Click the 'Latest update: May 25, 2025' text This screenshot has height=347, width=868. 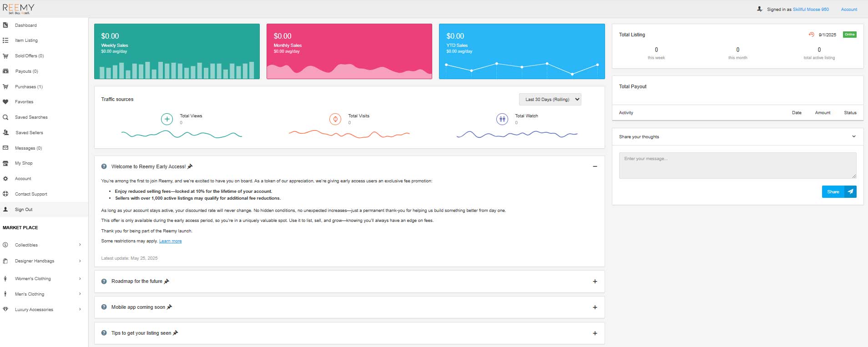(129, 258)
